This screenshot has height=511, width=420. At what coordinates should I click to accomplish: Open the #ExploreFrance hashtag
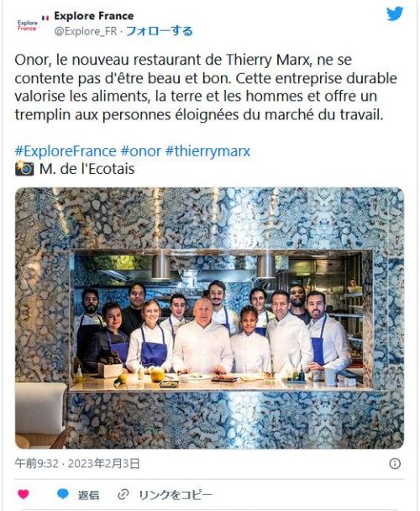66,151
